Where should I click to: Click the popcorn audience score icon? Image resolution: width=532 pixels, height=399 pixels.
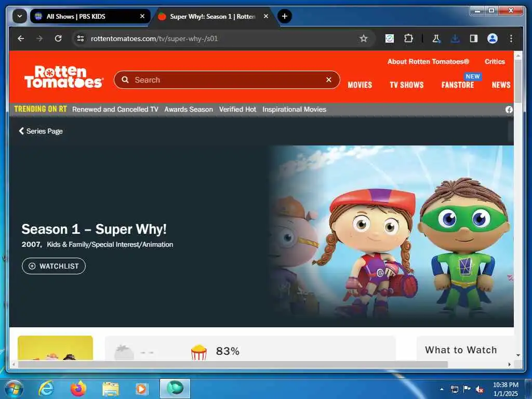[x=199, y=352]
